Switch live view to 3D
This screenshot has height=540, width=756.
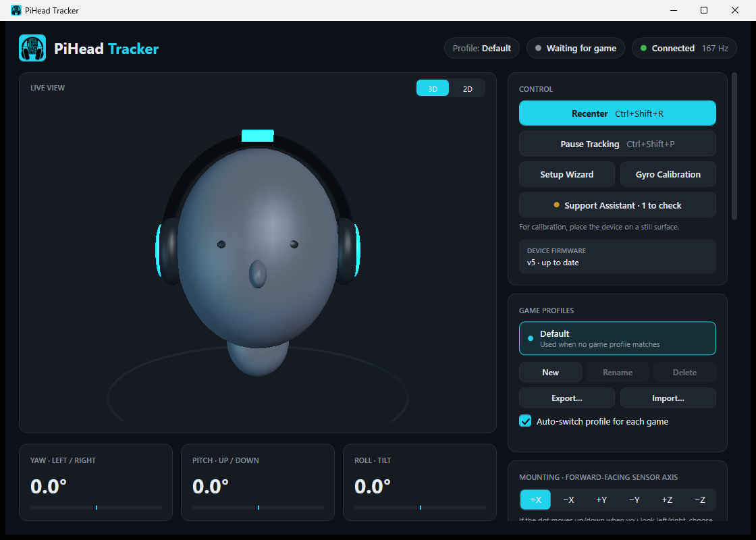[433, 88]
